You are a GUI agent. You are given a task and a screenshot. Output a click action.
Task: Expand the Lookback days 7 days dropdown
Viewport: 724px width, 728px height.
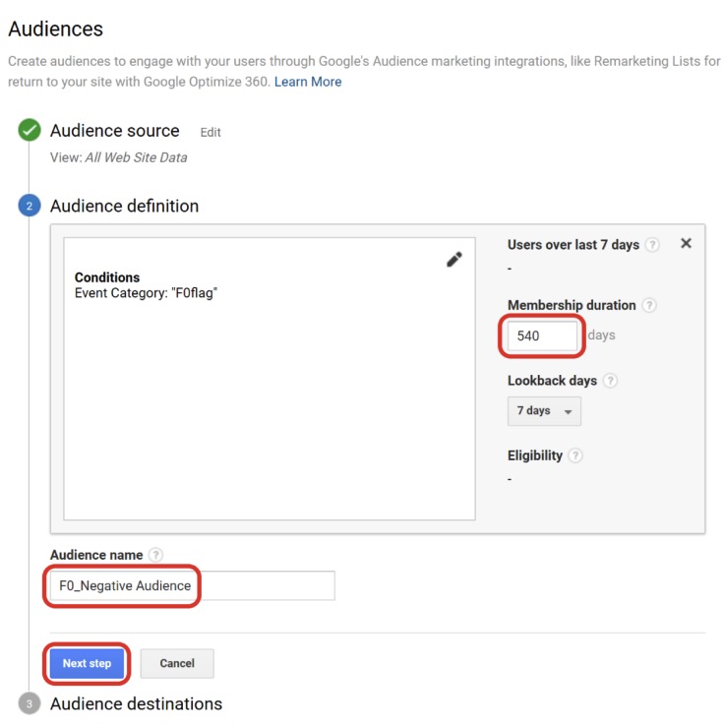click(x=544, y=411)
